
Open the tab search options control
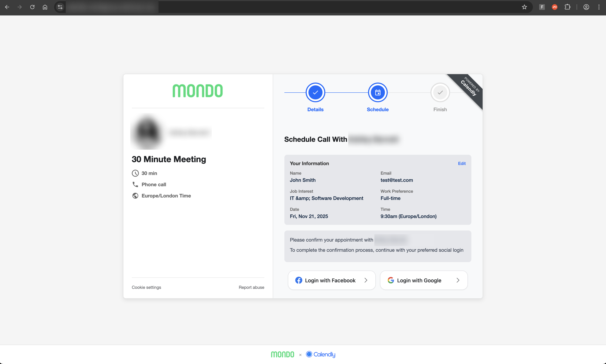[60, 7]
